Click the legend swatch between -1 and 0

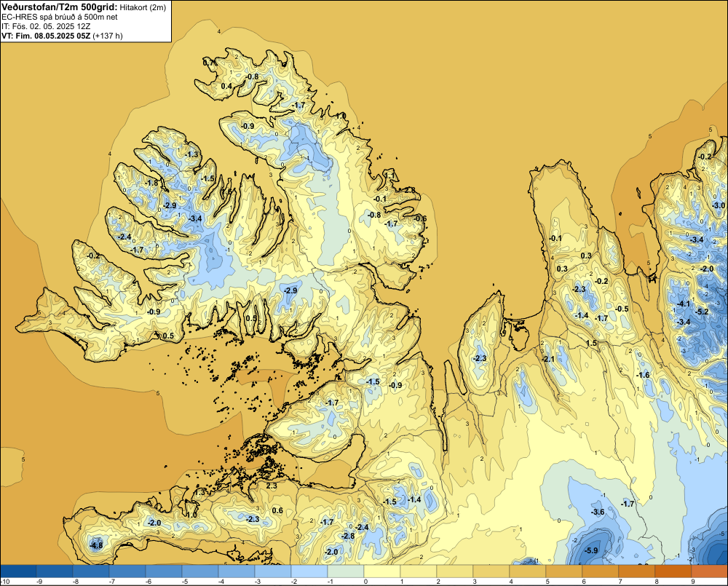coord(346,571)
